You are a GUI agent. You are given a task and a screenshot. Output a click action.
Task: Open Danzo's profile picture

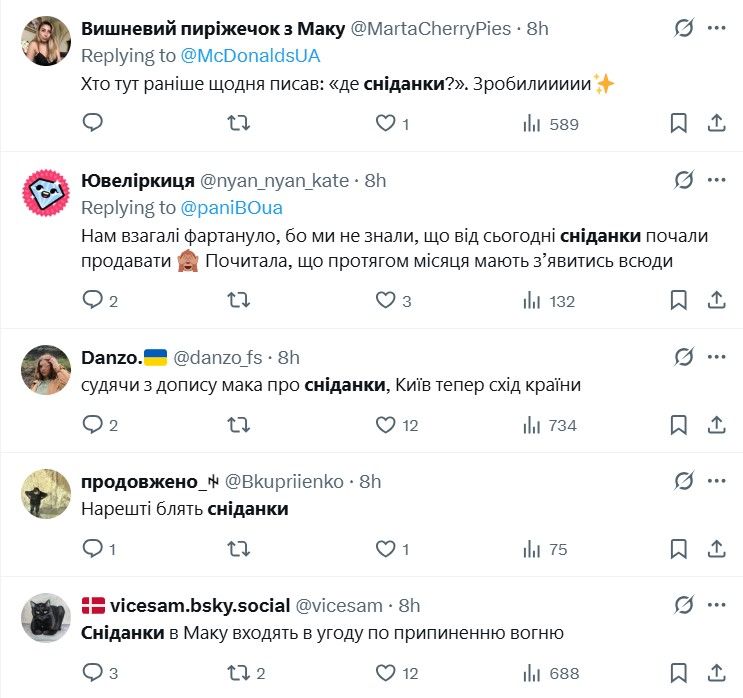tap(46, 370)
